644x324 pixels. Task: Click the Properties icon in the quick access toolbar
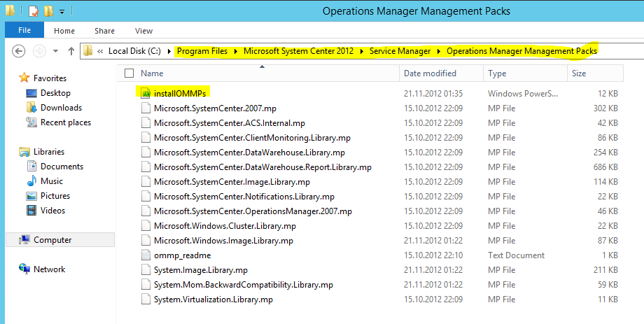[33, 11]
